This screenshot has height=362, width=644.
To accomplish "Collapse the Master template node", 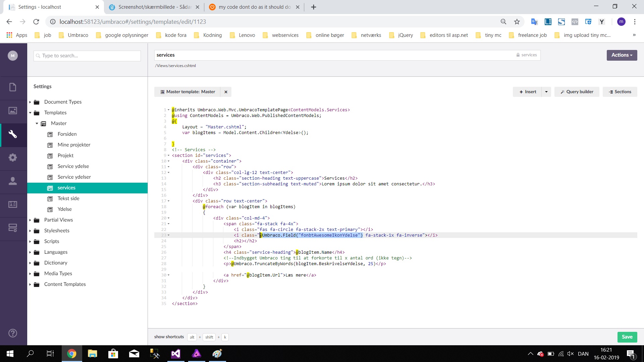I will click(37, 123).
